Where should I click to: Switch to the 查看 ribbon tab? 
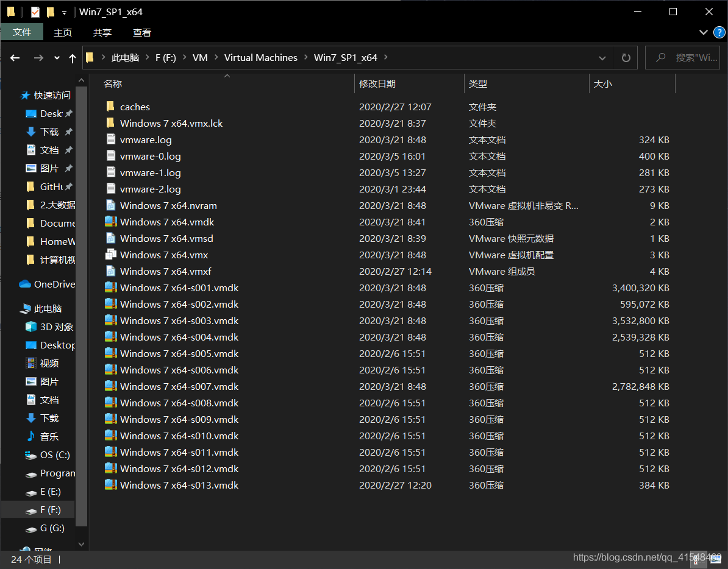141,32
